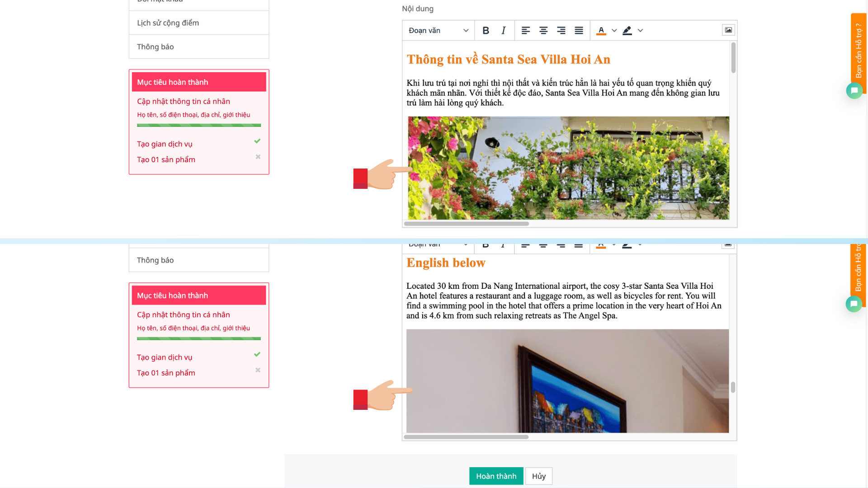Justify text in top editor

579,30
